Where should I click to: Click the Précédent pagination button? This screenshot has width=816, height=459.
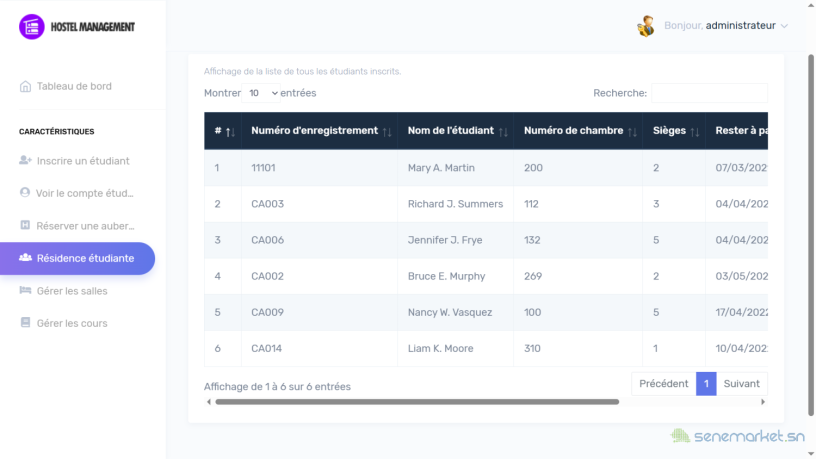[664, 384]
